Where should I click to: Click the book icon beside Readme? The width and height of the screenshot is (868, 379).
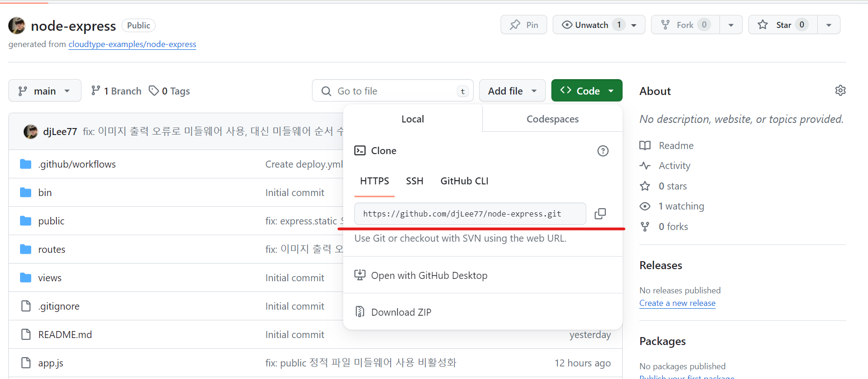pyautogui.click(x=645, y=145)
